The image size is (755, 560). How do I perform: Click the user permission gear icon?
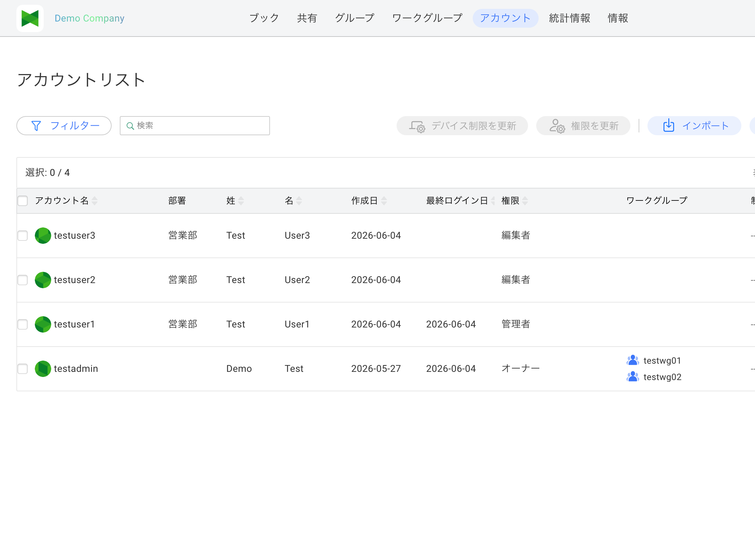(x=557, y=126)
